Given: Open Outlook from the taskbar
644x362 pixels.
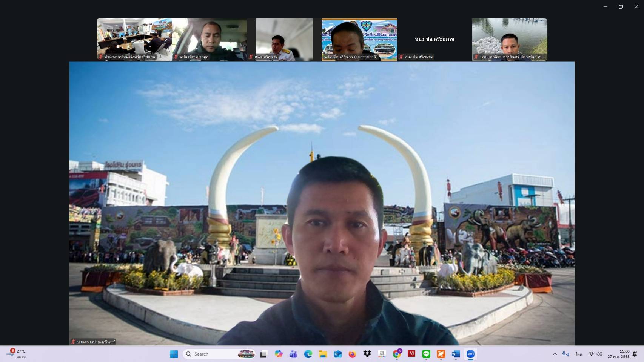Looking at the screenshot, I should (x=337, y=354).
